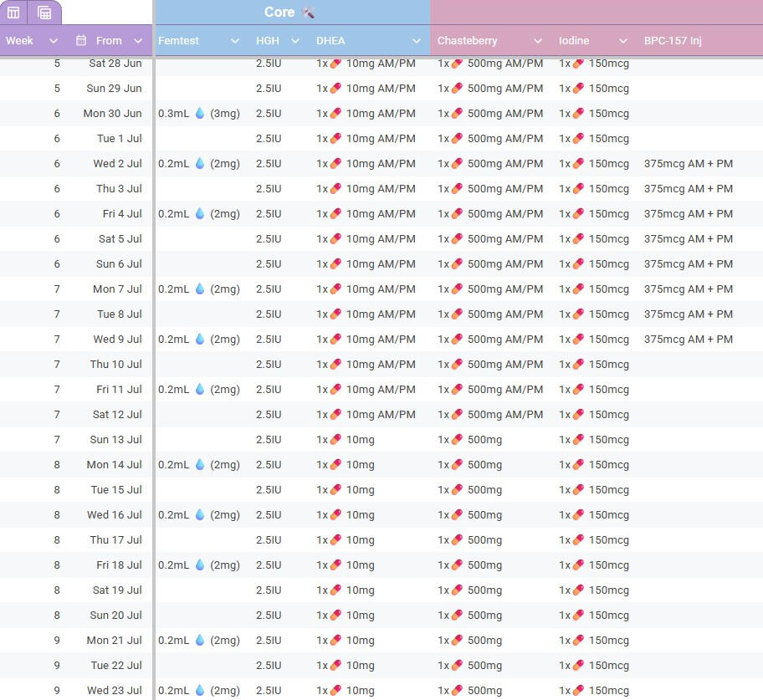Click the BPC-157 Inj column header
Screen dimensions: 763x700
point(673,41)
